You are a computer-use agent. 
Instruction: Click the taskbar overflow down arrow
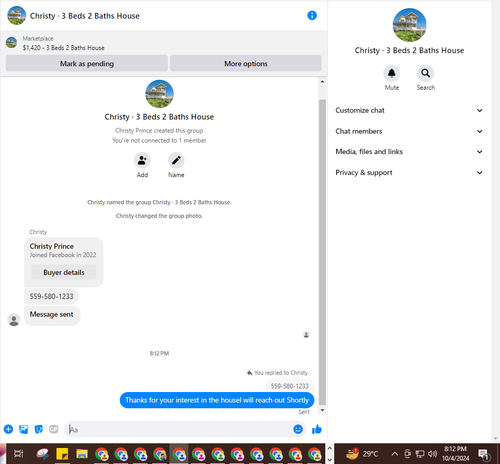tap(329, 460)
